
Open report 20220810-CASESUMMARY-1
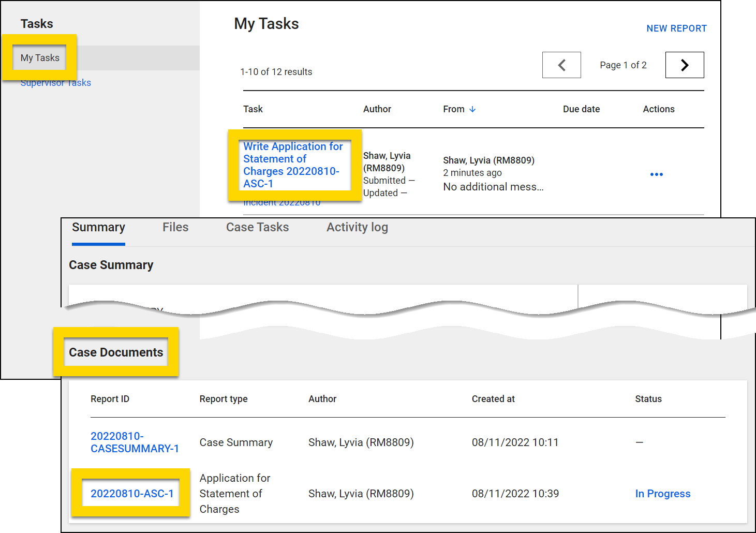(135, 442)
